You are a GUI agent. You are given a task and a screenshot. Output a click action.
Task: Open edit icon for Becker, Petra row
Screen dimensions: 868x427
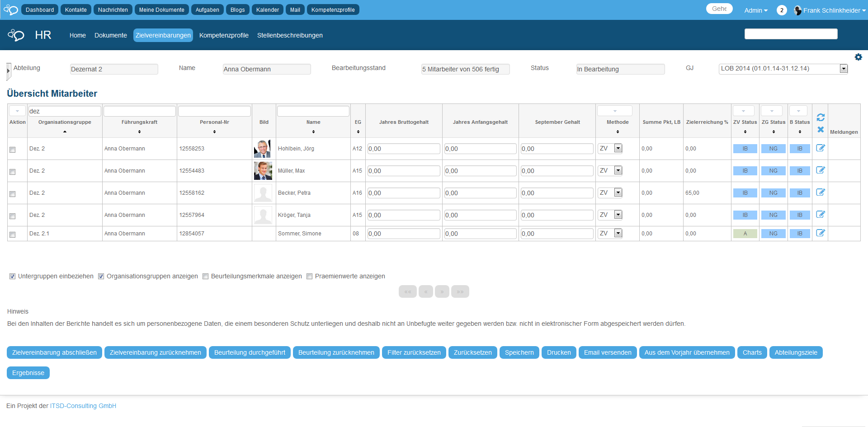click(x=821, y=192)
